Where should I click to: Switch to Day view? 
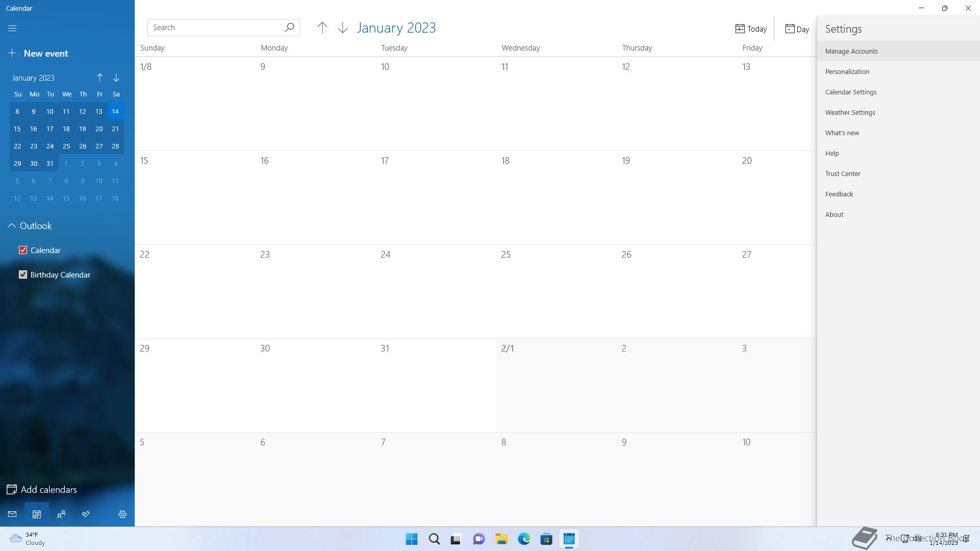pos(797,29)
